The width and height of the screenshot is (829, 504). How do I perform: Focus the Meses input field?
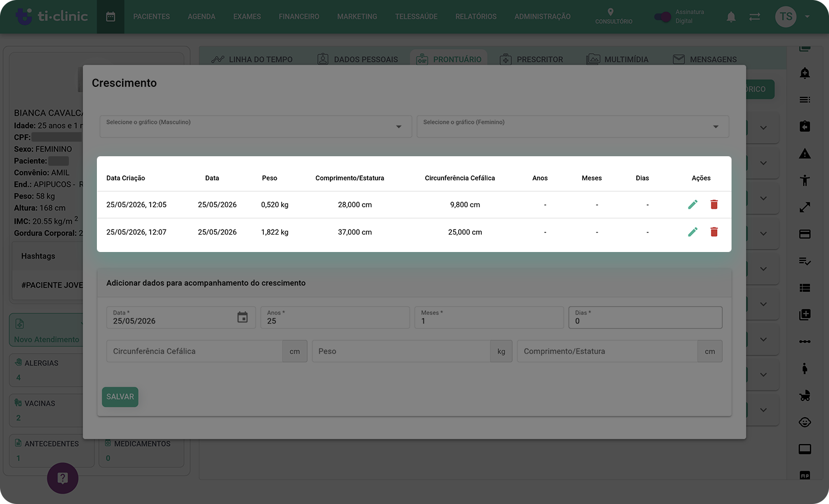pos(489,318)
